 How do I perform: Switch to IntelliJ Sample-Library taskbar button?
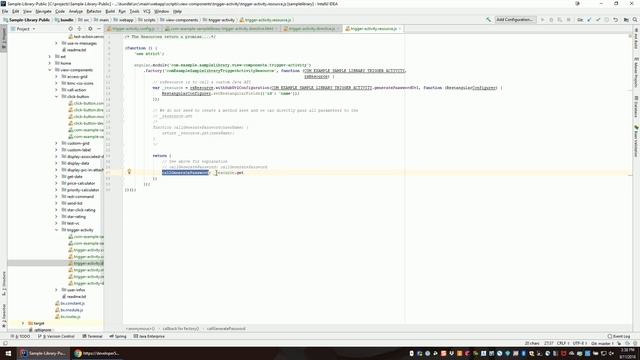(x=43, y=353)
